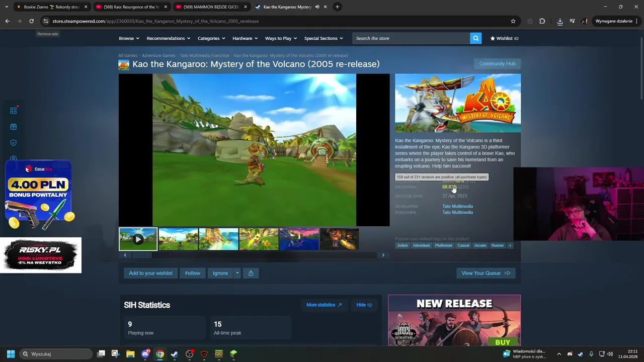This screenshot has height=362, width=644.
Task: Open the browser extensions puzzle icon
Action: (x=542, y=21)
